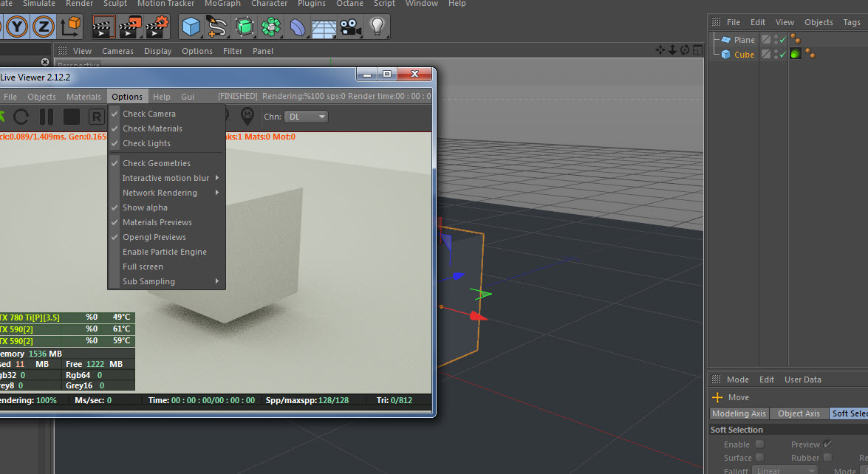This screenshot has width=868, height=474.
Task: Click the coordinate system cube icon
Action: 71,26
